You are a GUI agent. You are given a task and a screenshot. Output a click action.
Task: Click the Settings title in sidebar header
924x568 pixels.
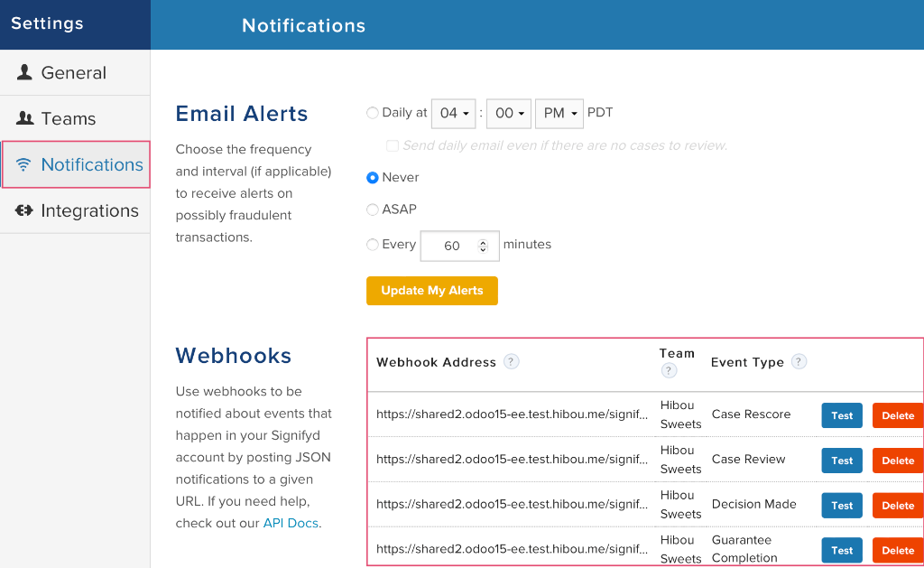(47, 23)
